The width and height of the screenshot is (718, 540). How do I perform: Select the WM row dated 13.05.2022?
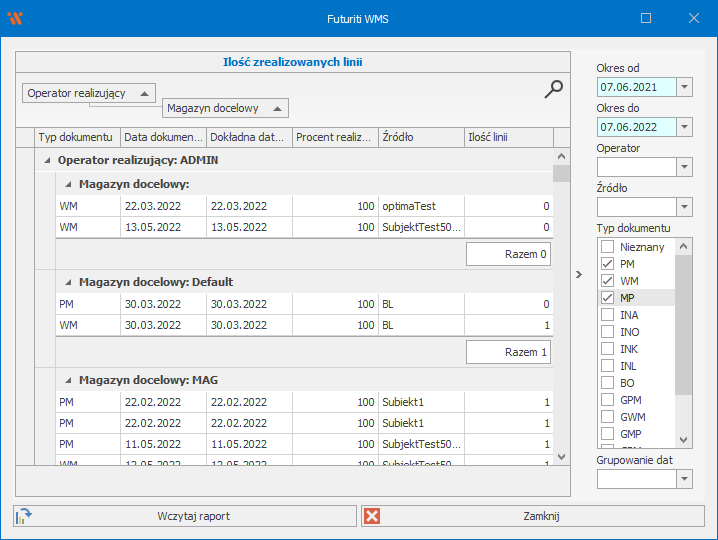pyautogui.click(x=305, y=227)
